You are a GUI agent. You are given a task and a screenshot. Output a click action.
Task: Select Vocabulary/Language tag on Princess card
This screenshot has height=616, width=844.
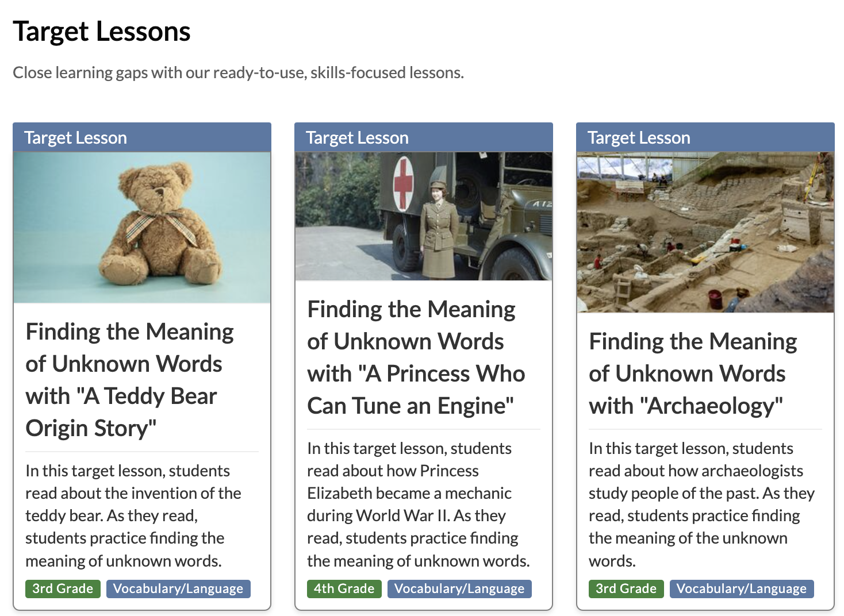(x=459, y=588)
